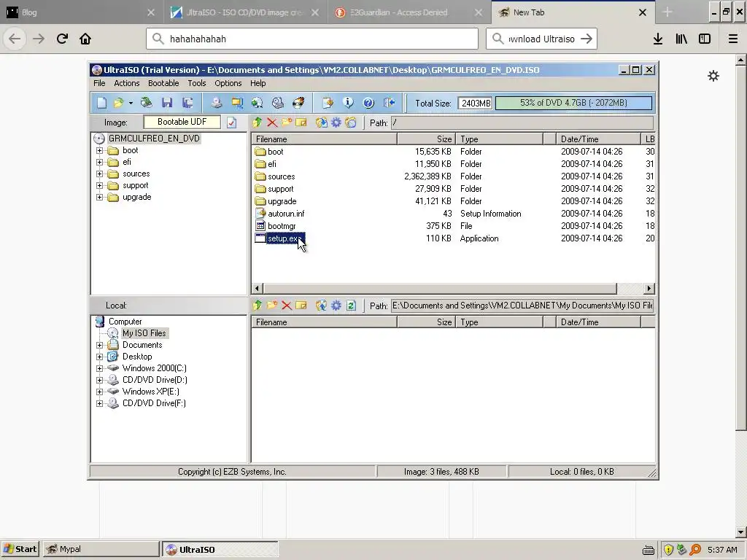The image size is (747, 560).
Task: Expand the Documents node in Local tree
Action: (x=99, y=345)
